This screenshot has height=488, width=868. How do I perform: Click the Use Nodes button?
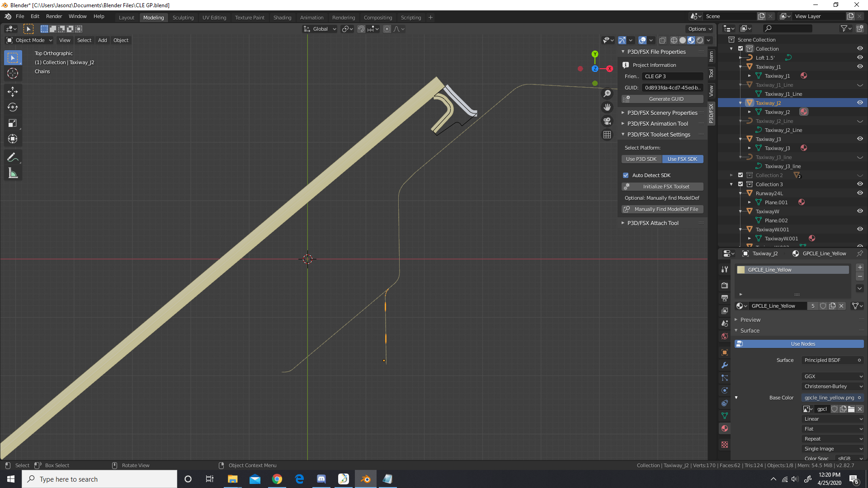point(799,343)
